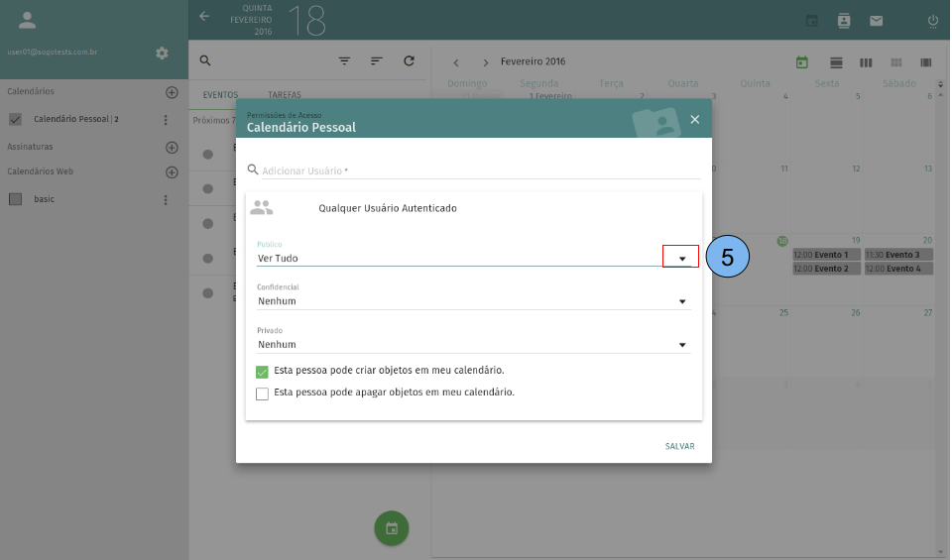The width and height of the screenshot is (952, 560).
Task: Uncheck the create objects permission checkbox
Action: 263,372
